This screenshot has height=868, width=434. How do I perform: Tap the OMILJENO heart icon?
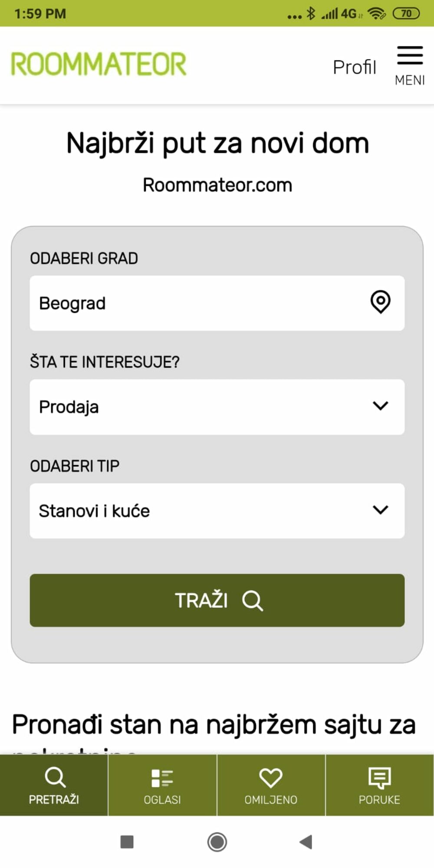[x=271, y=778]
